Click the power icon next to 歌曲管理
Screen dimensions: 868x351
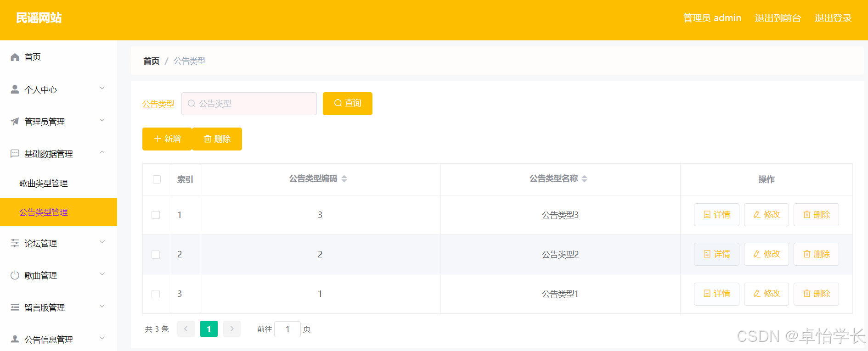coord(15,275)
